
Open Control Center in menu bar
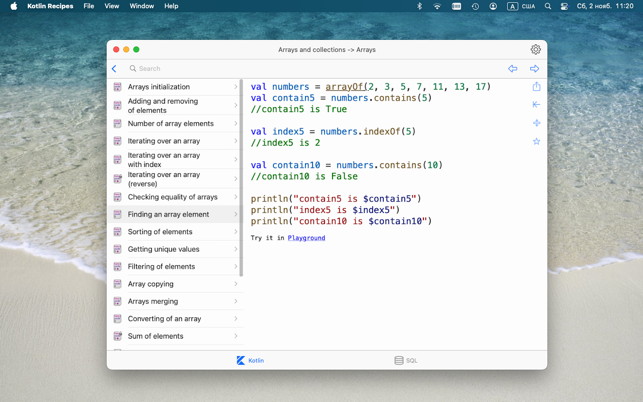[x=564, y=6]
